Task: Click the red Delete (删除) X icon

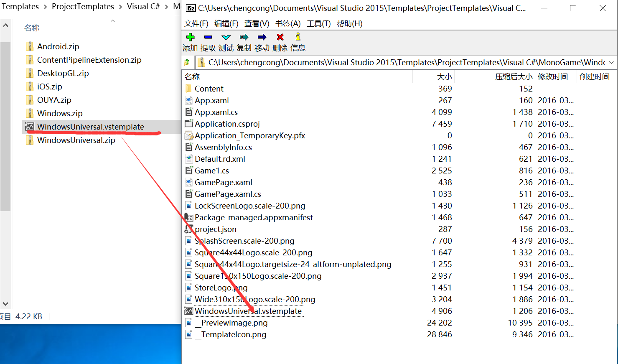Action: point(280,37)
